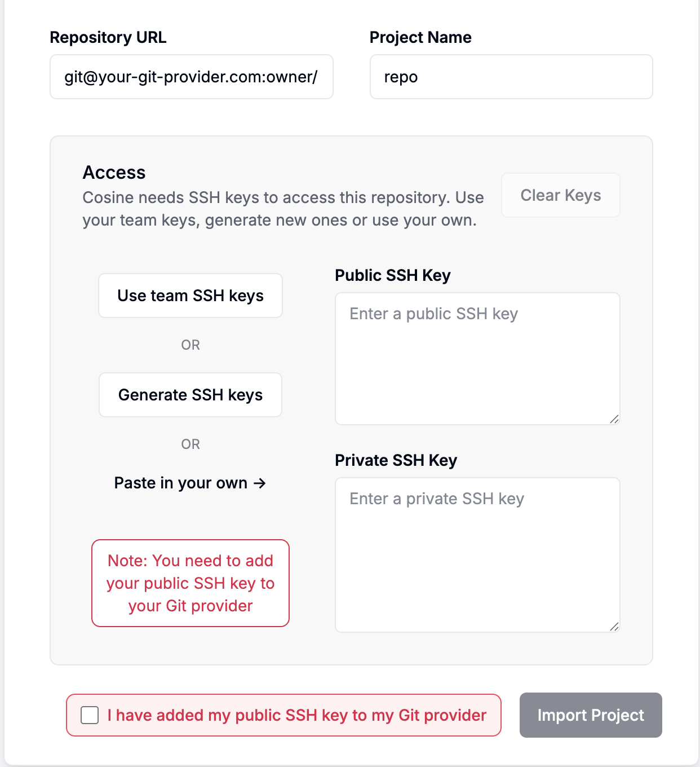Click Generate SSH keys
This screenshot has height=767, width=700.
click(190, 395)
